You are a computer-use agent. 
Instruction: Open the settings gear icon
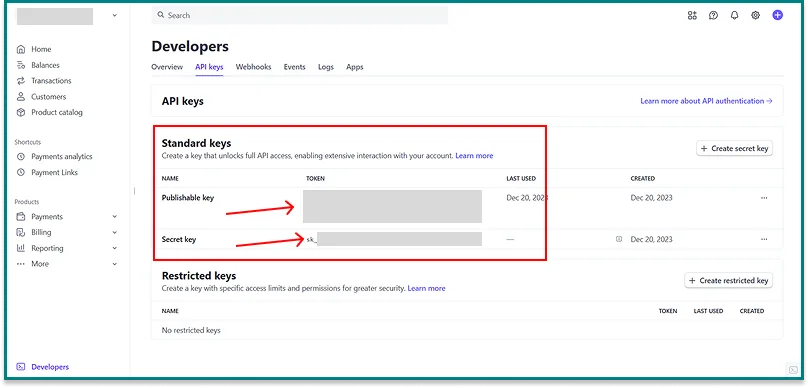tap(755, 15)
